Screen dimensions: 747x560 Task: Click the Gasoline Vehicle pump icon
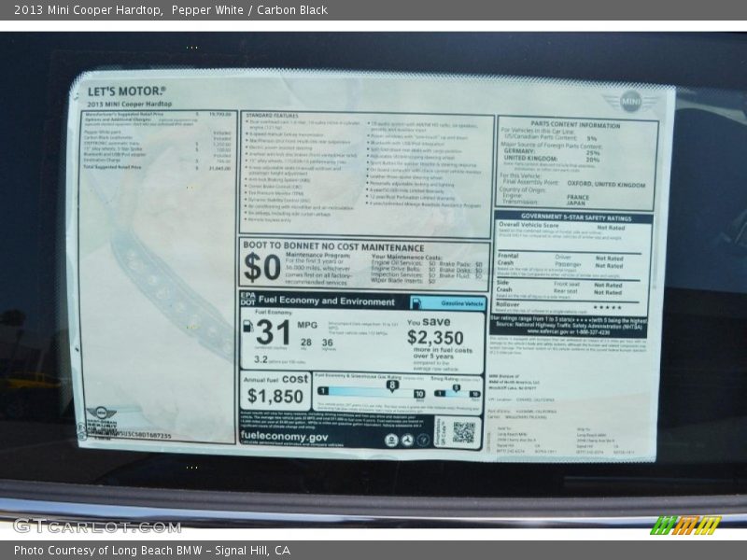click(x=416, y=303)
